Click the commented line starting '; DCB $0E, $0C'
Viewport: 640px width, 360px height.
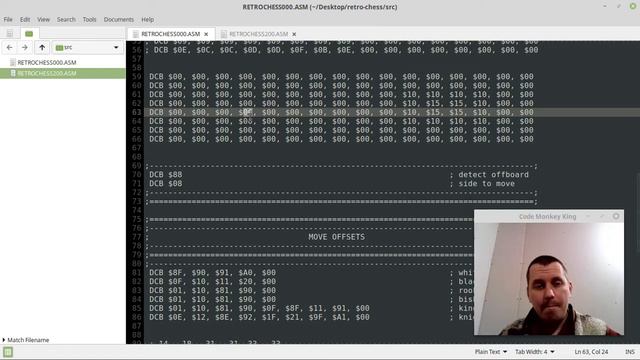pos(342,50)
